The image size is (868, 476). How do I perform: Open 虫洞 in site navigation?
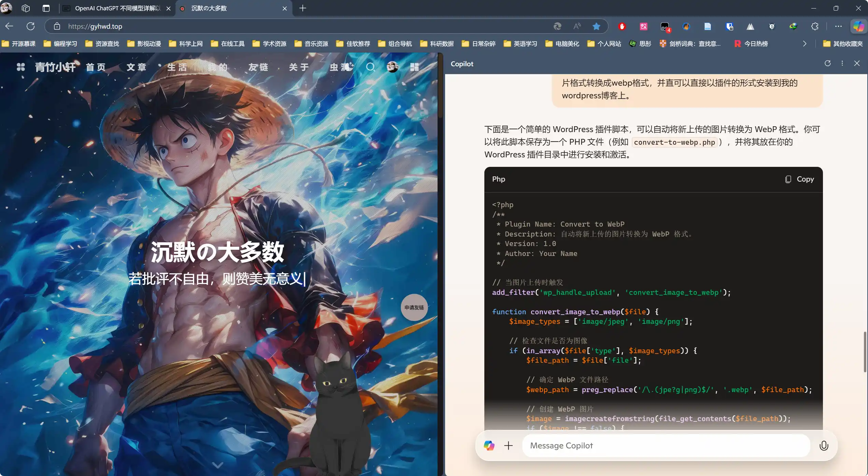pyautogui.click(x=340, y=67)
